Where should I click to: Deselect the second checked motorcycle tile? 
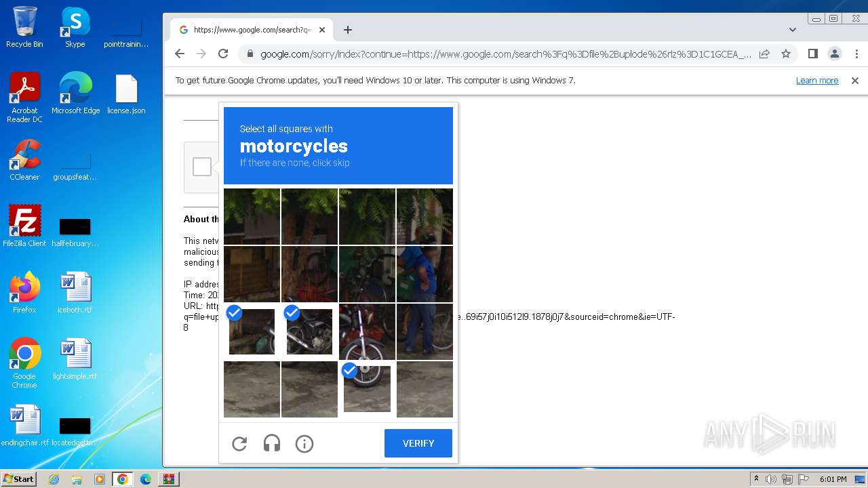tap(309, 331)
